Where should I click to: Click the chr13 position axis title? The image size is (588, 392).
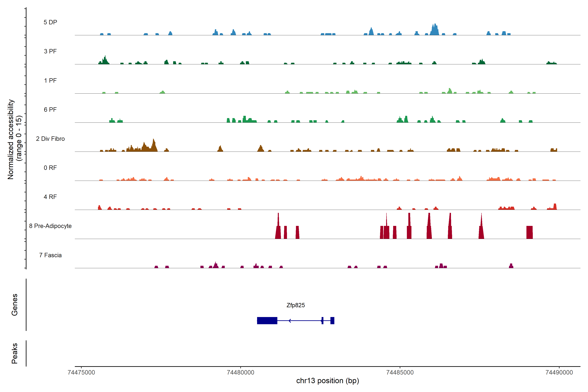[327, 381]
